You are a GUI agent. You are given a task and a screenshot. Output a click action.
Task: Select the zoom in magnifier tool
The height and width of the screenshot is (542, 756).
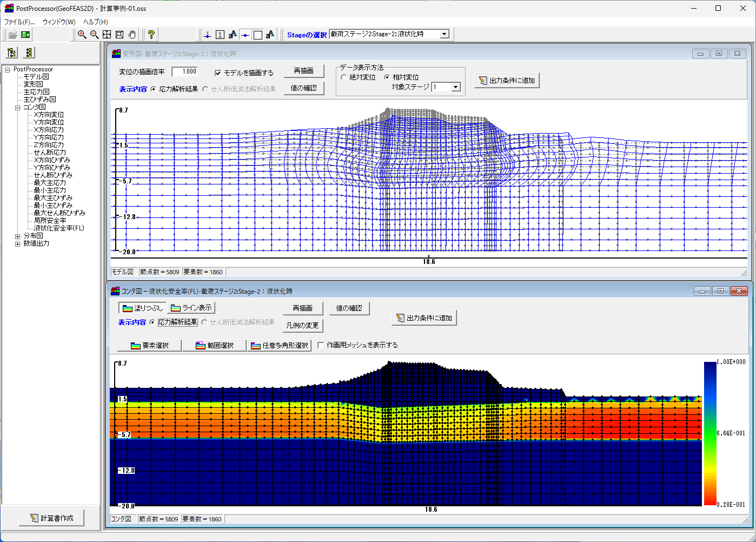click(x=82, y=35)
